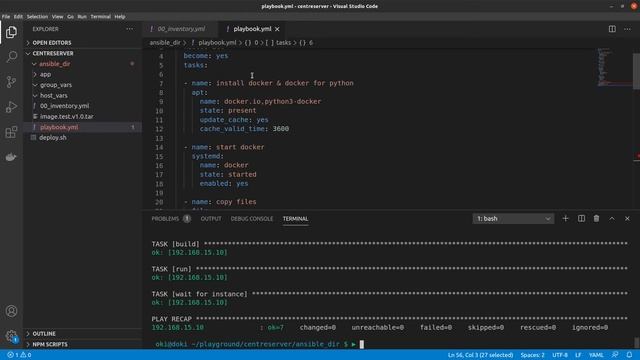The width and height of the screenshot is (640, 360).
Task: Click into the terminal command prompt
Action: coord(362,344)
